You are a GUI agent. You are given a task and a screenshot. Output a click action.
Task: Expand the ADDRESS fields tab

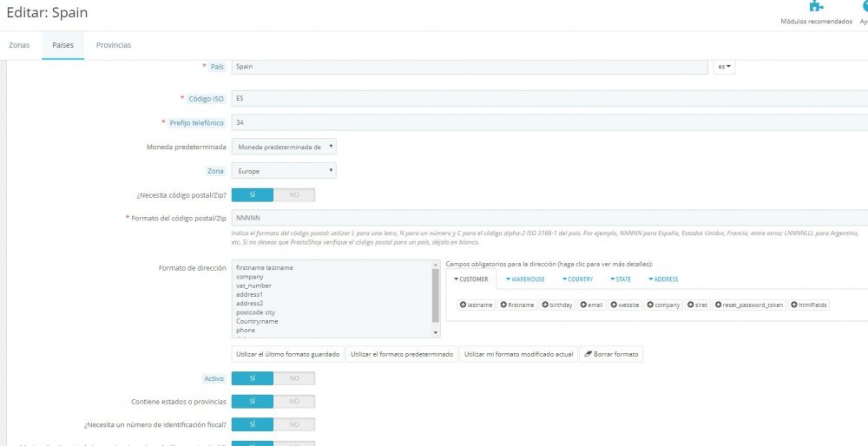[x=662, y=279]
